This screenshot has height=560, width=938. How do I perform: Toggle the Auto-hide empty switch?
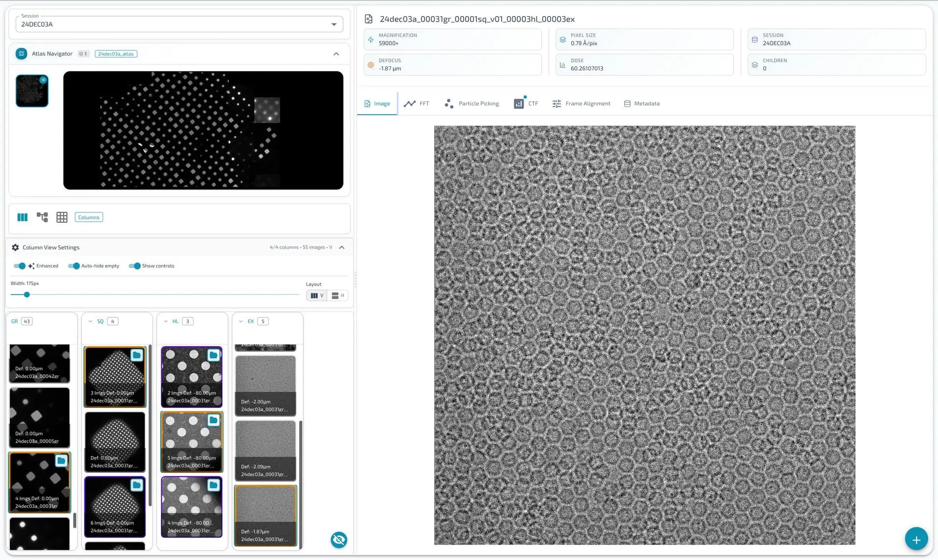pyautogui.click(x=74, y=266)
